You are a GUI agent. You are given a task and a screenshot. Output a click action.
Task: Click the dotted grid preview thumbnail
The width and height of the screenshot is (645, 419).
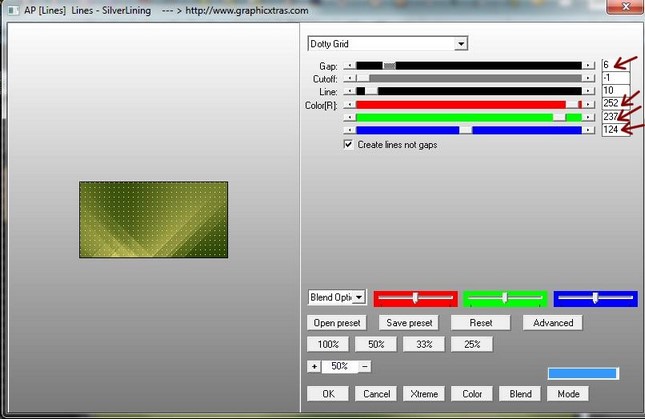153,219
